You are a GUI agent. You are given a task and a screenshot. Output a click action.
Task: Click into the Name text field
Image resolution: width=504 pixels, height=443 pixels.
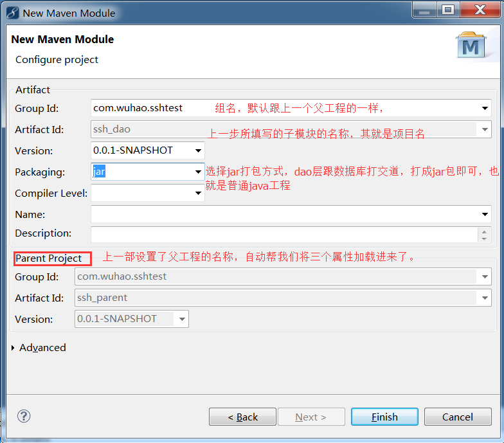(x=283, y=214)
